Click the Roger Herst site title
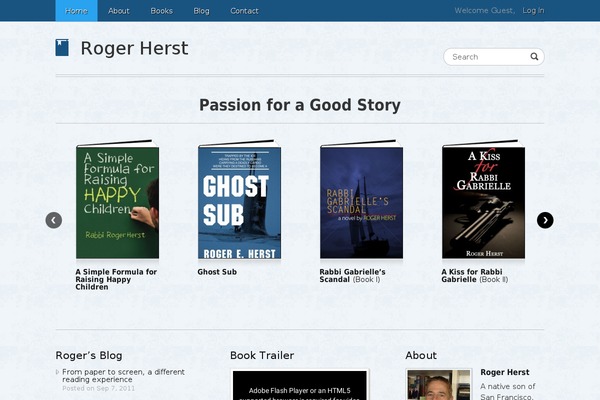The height and width of the screenshot is (400, 600). click(134, 48)
